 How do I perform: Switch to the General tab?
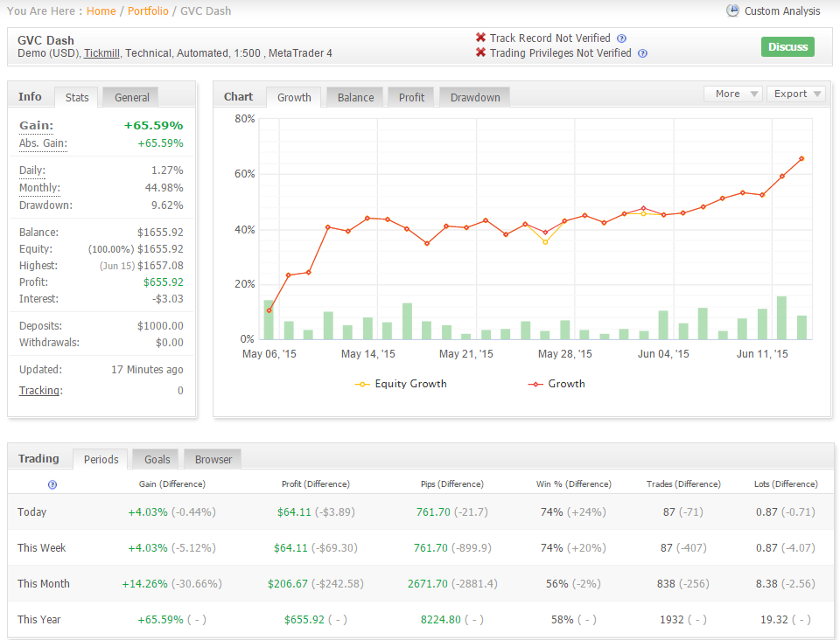pos(132,97)
